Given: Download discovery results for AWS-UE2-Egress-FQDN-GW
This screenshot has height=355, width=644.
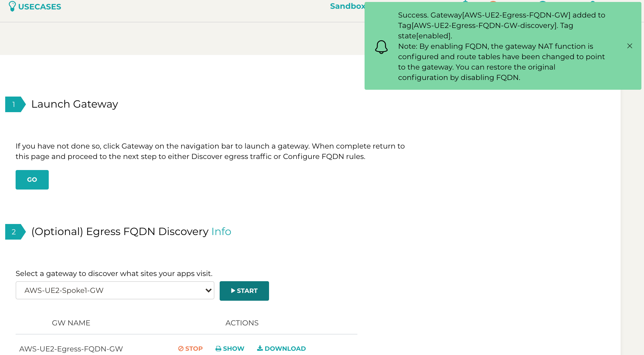Looking at the screenshot, I should tap(281, 348).
